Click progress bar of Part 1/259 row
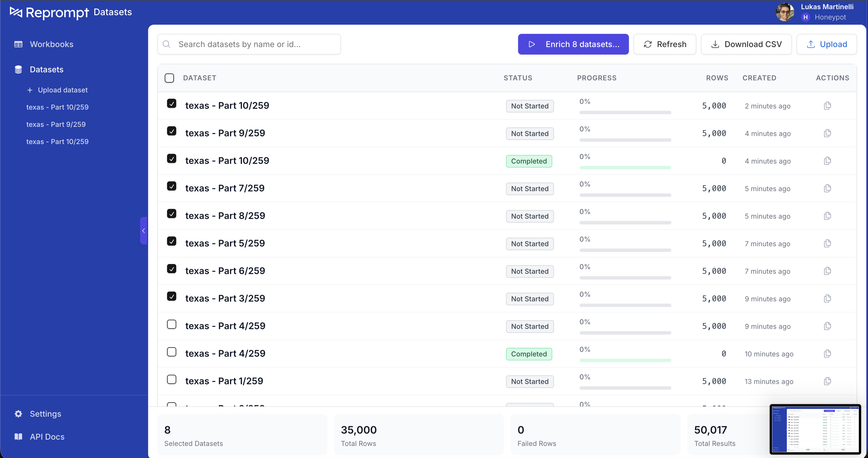The height and width of the screenshot is (458, 868). pyautogui.click(x=625, y=388)
